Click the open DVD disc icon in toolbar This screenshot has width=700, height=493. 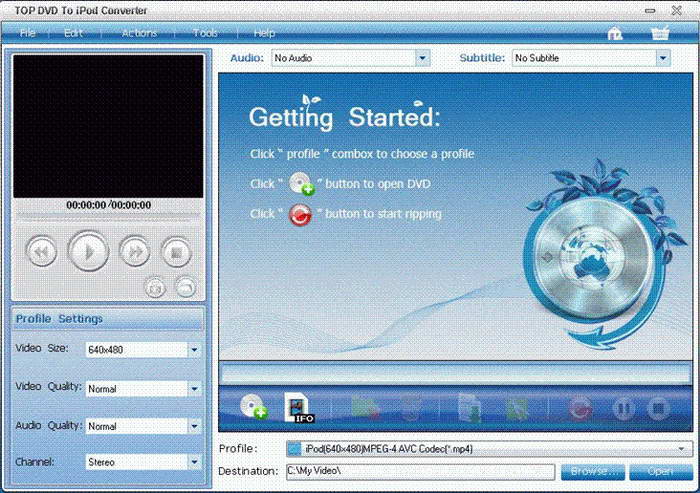pyautogui.click(x=253, y=406)
